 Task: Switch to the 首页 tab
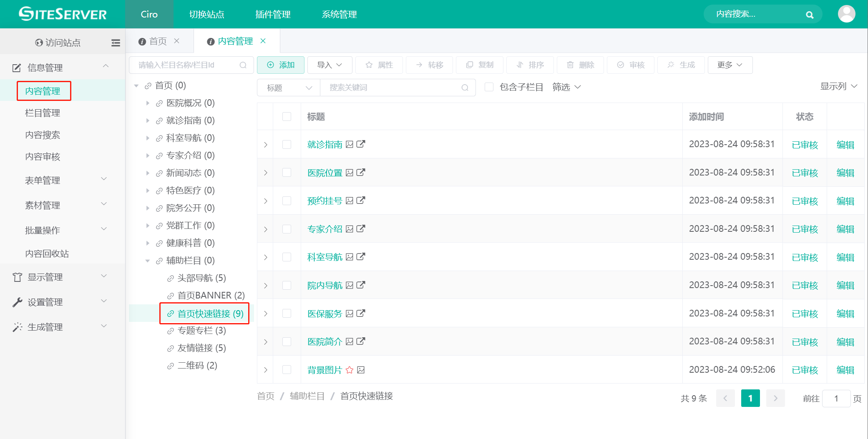coord(157,41)
